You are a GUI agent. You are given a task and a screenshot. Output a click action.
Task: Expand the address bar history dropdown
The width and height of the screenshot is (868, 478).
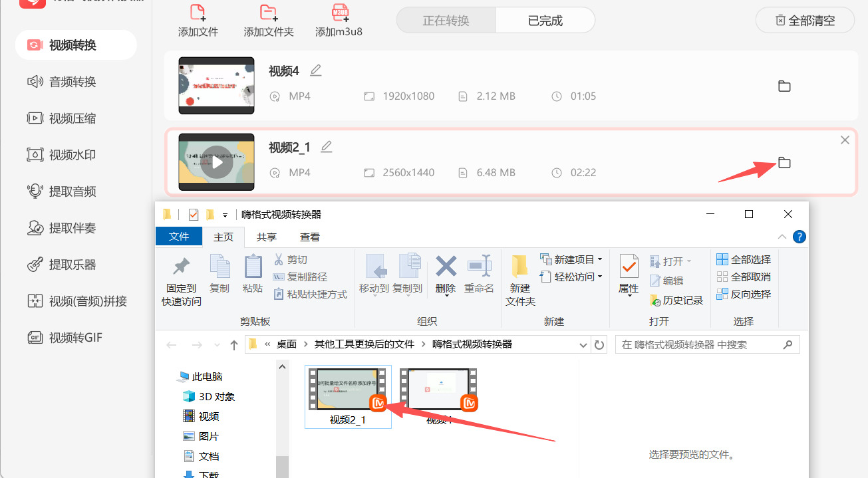click(583, 345)
